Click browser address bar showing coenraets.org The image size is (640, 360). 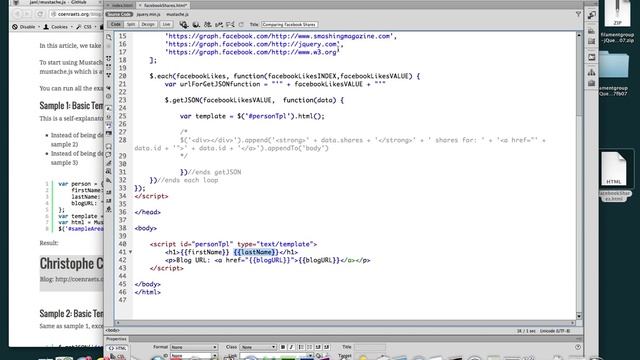[x=76, y=14]
